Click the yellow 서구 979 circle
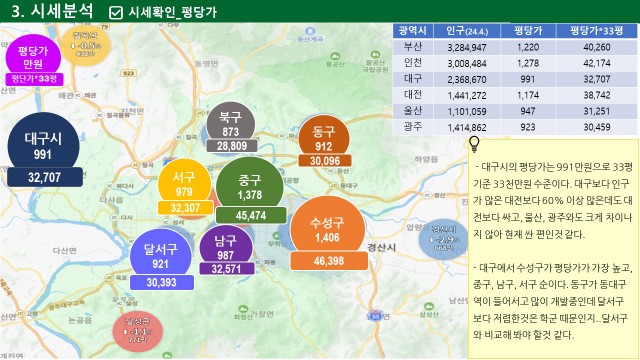The image size is (640, 360). coord(184,184)
